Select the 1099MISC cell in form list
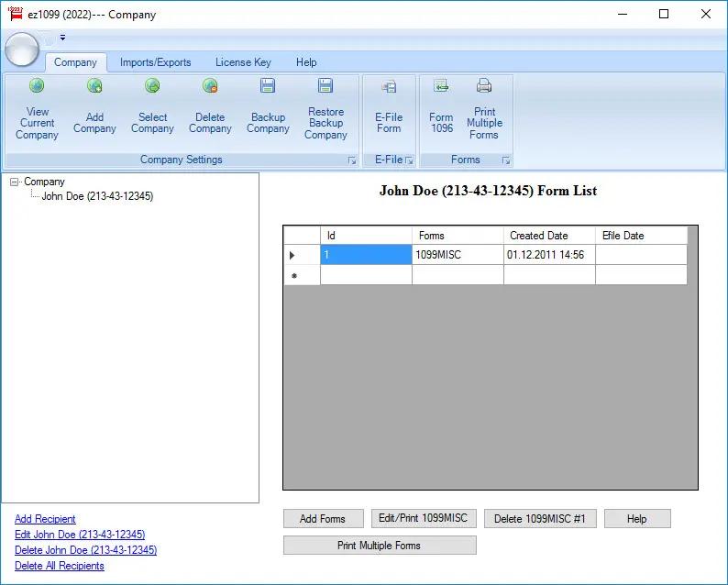The height and width of the screenshot is (585, 728). tap(457, 255)
